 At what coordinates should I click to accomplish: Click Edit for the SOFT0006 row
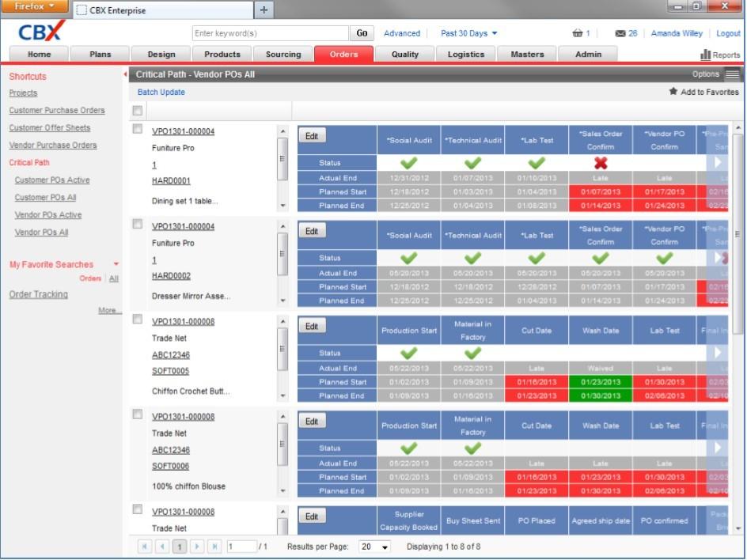(x=312, y=422)
